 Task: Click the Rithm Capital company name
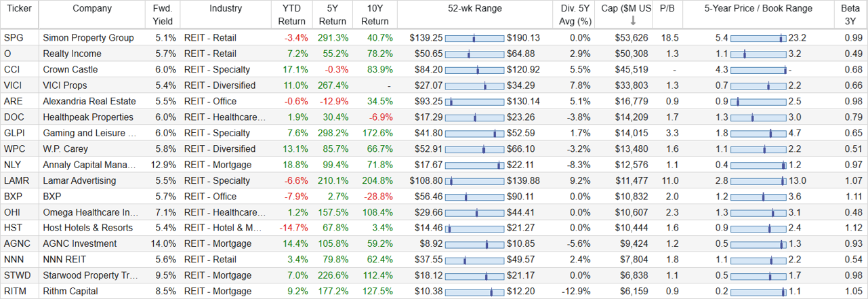70,292
